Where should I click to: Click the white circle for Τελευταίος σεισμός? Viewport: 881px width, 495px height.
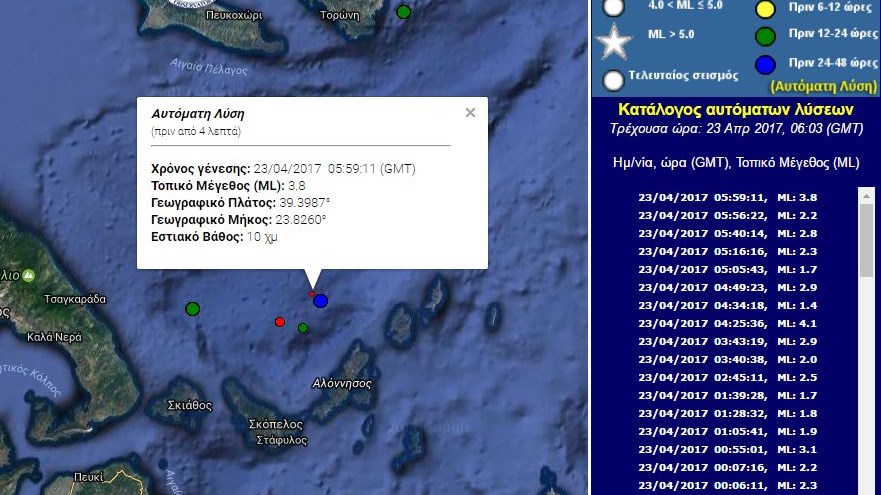(x=614, y=80)
